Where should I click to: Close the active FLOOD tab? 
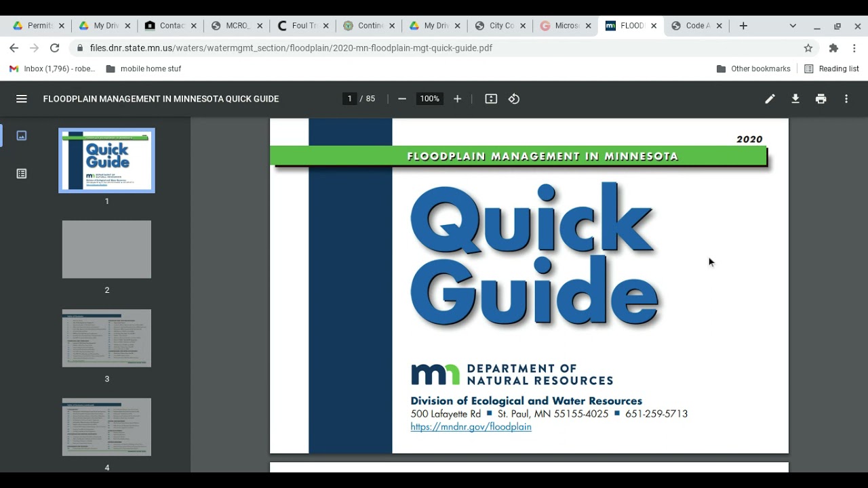coord(654,26)
